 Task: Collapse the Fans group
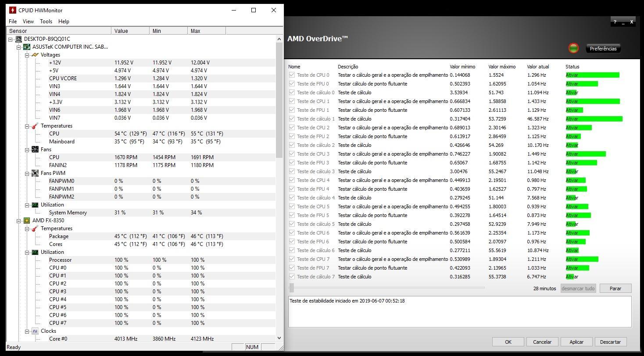click(27, 150)
